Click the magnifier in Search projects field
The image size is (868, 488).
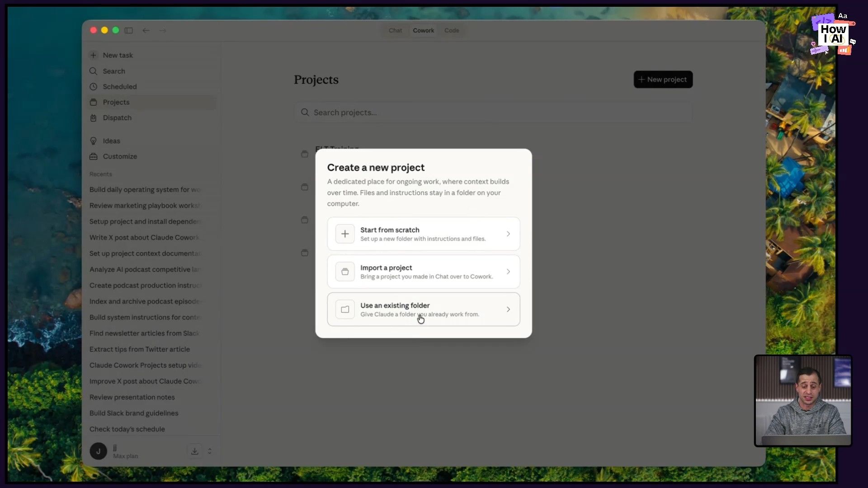click(305, 113)
